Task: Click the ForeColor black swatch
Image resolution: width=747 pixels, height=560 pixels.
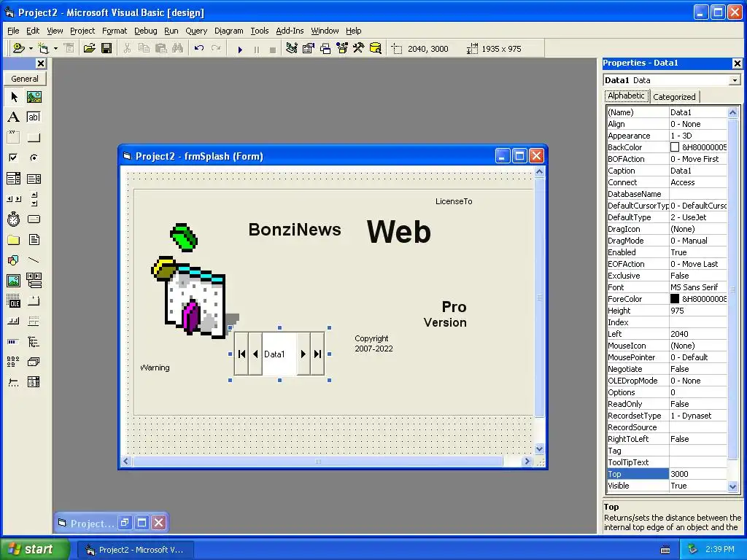Action: [675, 298]
